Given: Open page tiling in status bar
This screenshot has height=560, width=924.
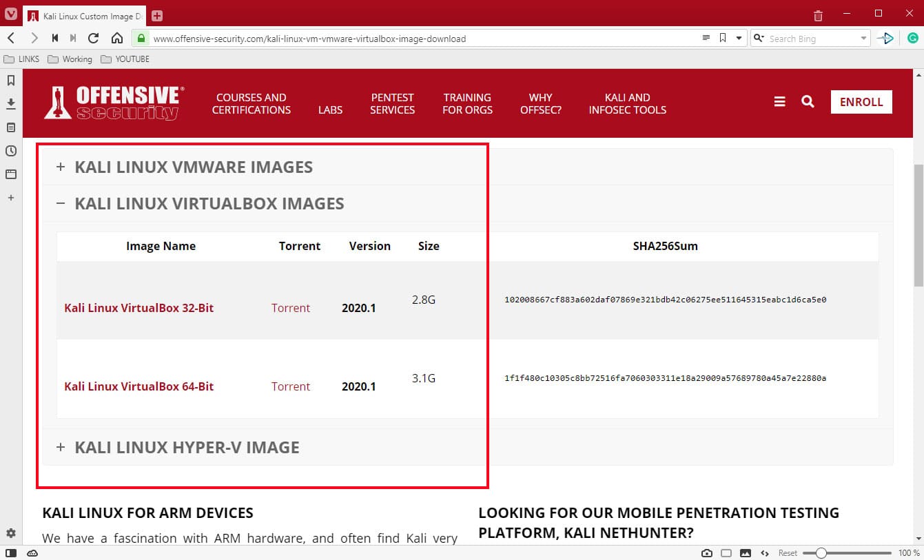Looking at the screenshot, I should pyautogui.click(x=726, y=553).
